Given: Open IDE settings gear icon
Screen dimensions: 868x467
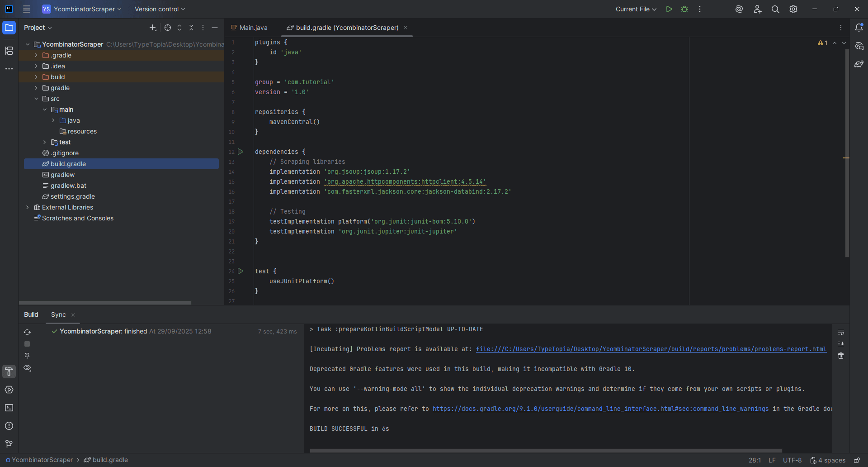Looking at the screenshot, I should coord(793,9).
